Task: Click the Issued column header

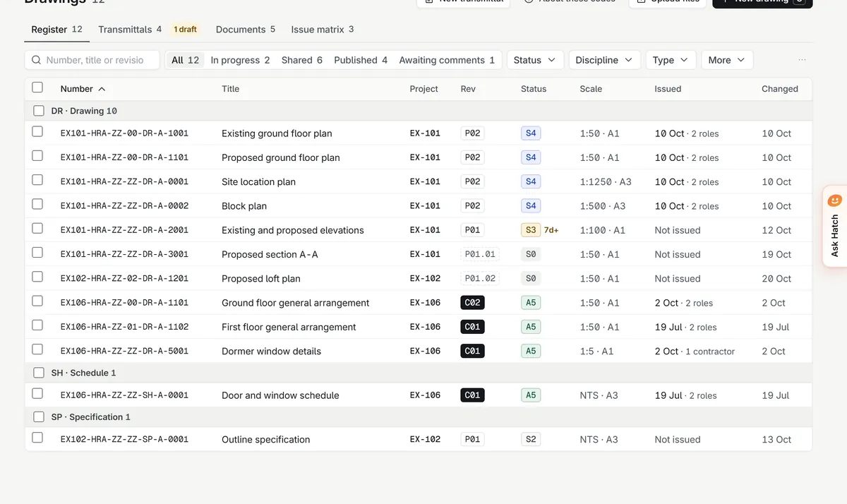Action: (668, 89)
